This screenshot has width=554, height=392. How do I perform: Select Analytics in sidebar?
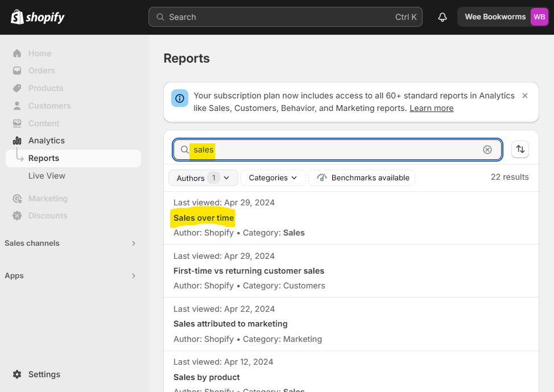[46, 141]
